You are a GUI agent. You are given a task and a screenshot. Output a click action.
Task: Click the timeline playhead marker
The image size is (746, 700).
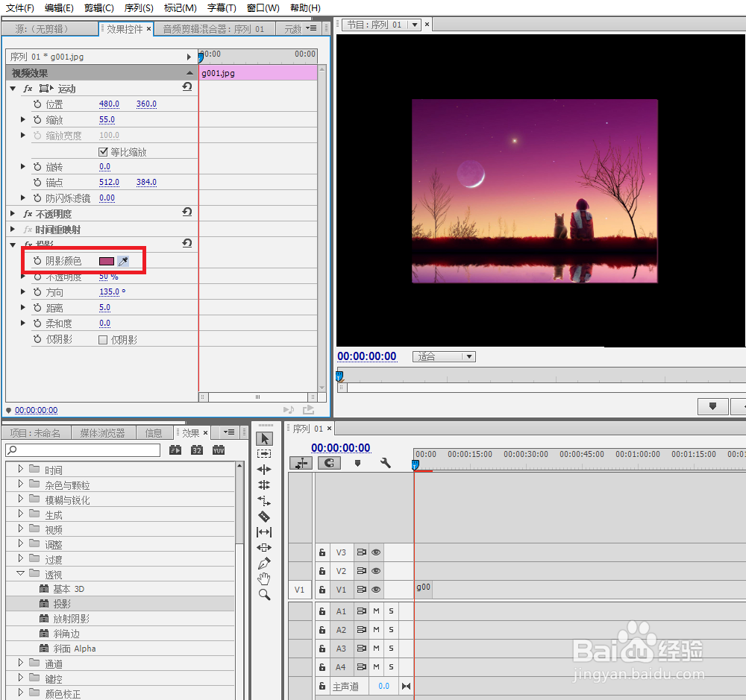point(416,464)
